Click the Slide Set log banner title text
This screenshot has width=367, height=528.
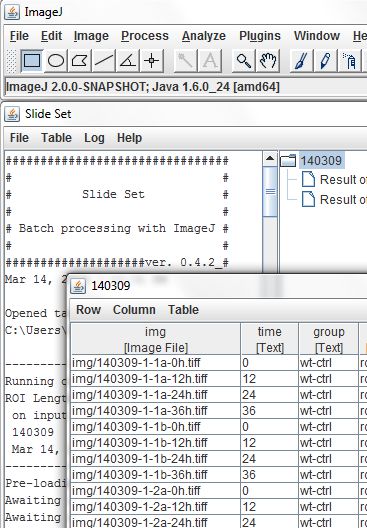[x=113, y=194]
